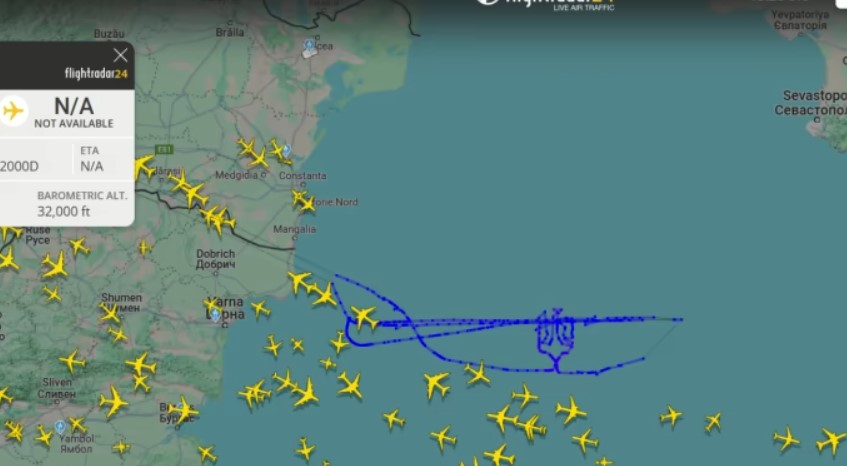
Task: Select the tracked aircraft on blue flight path
Action: [364, 316]
